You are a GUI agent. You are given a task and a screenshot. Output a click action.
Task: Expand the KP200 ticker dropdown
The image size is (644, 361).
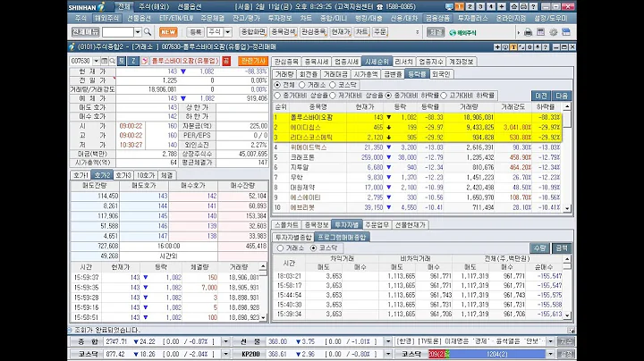[388, 354]
